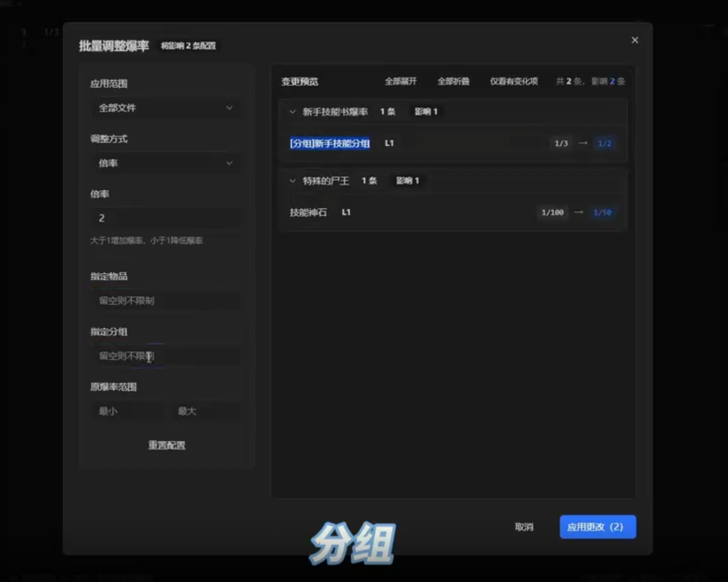Click the 取消 button
The image size is (728, 582).
point(524,527)
